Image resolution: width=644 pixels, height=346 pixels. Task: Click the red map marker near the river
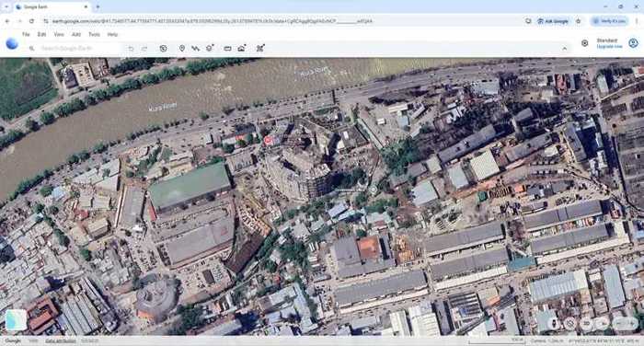(269, 141)
